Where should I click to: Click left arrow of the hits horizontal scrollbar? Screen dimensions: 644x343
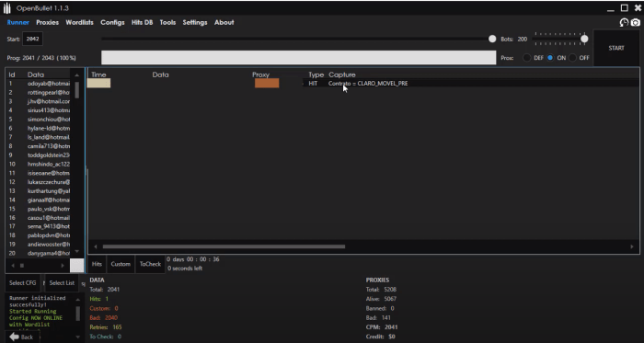(x=96, y=246)
